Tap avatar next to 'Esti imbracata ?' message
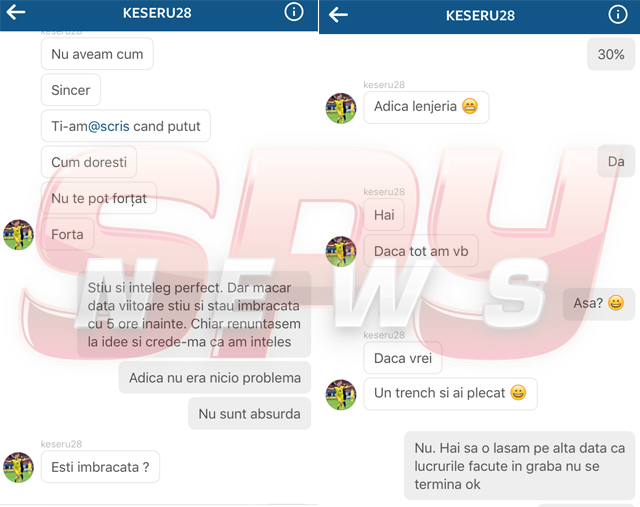This screenshot has height=507, width=640. tap(18, 467)
